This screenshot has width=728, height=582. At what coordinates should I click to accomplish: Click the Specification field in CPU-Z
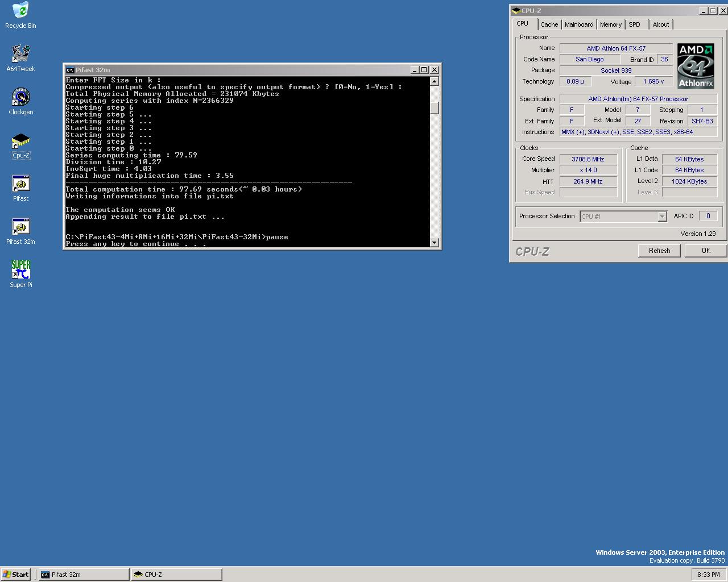[x=638, y=99]
